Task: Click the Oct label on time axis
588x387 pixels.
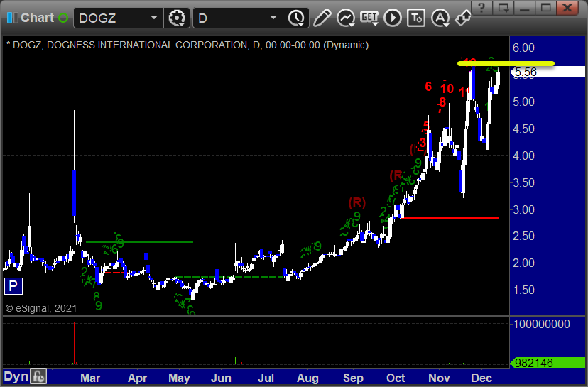Action: tap(396, 378)
